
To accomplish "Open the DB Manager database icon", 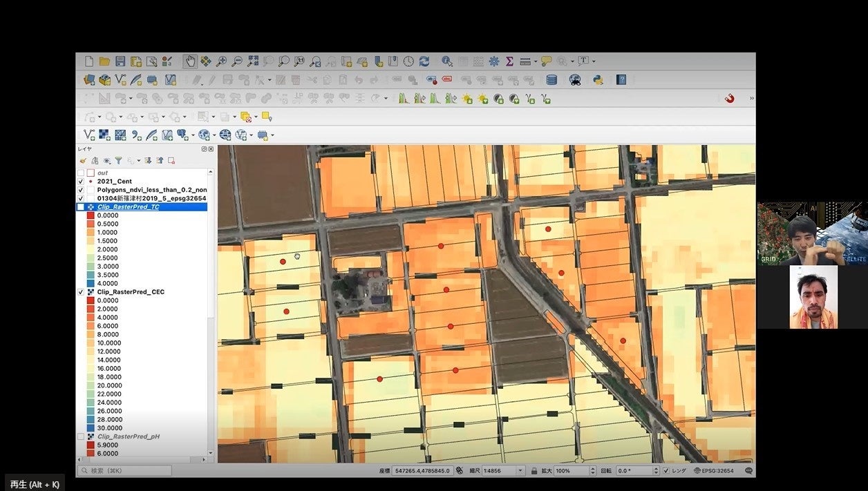I will [551, 79].
